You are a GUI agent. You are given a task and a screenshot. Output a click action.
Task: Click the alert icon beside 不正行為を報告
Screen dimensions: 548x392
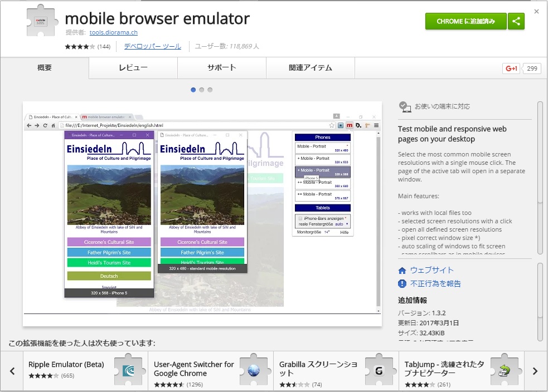(402, 284)
